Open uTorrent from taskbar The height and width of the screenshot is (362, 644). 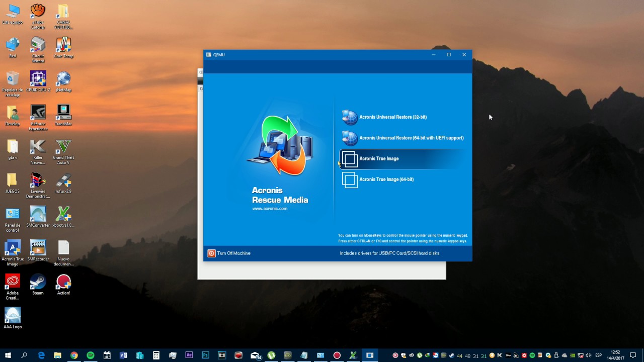pyautogui.click(x=271, y=355)
